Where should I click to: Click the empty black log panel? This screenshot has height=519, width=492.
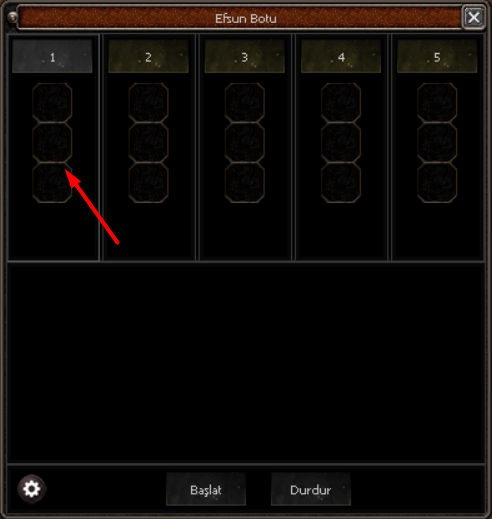pos(246,363)
